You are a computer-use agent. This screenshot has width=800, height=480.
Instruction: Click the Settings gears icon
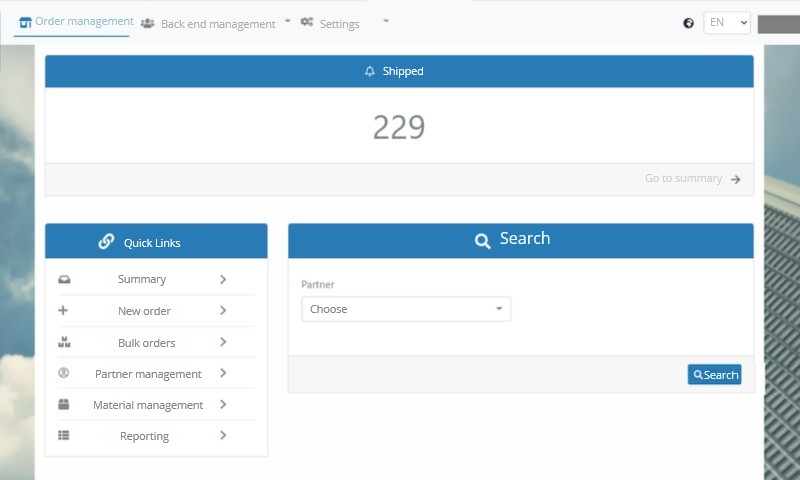tap(307, 21)
